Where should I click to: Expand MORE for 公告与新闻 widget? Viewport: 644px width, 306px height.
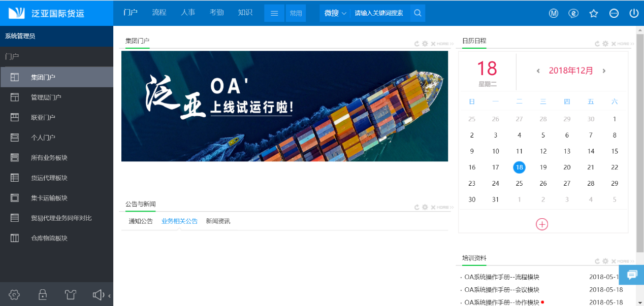(x=445, y=207)
